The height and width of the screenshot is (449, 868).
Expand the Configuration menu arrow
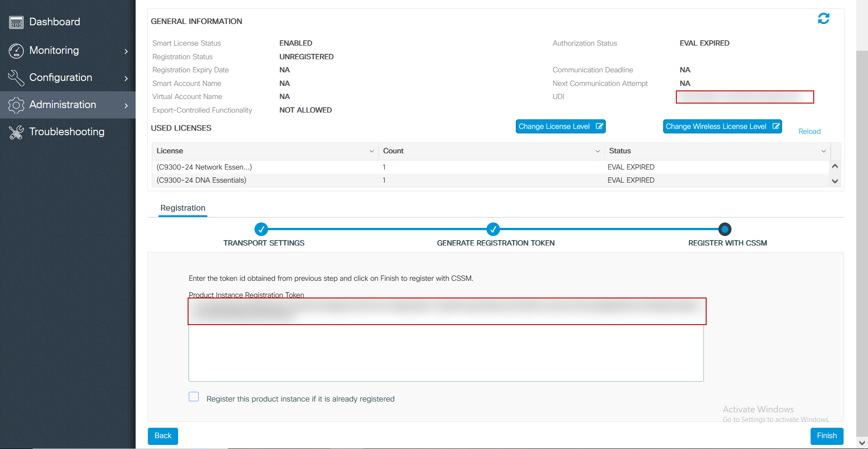pyautogui.click(x=126, y=78)
